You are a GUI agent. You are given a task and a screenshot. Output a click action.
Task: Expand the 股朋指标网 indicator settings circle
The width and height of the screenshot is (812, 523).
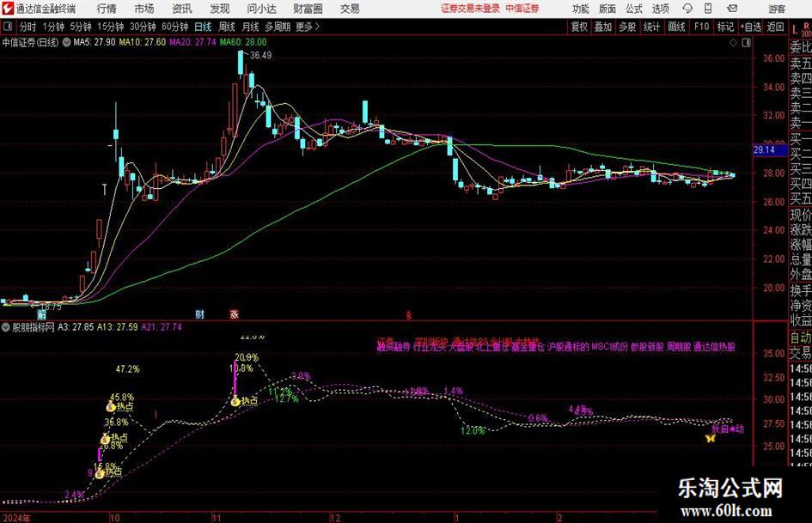6,326
